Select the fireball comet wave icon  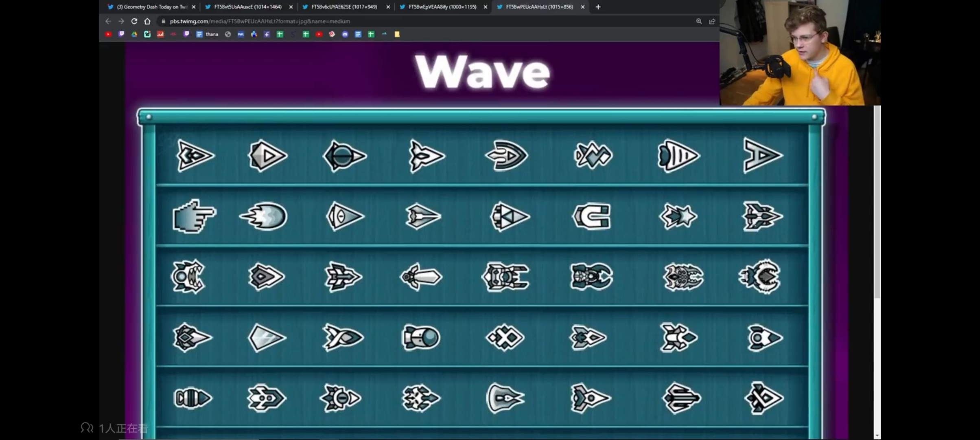point(264,216)
